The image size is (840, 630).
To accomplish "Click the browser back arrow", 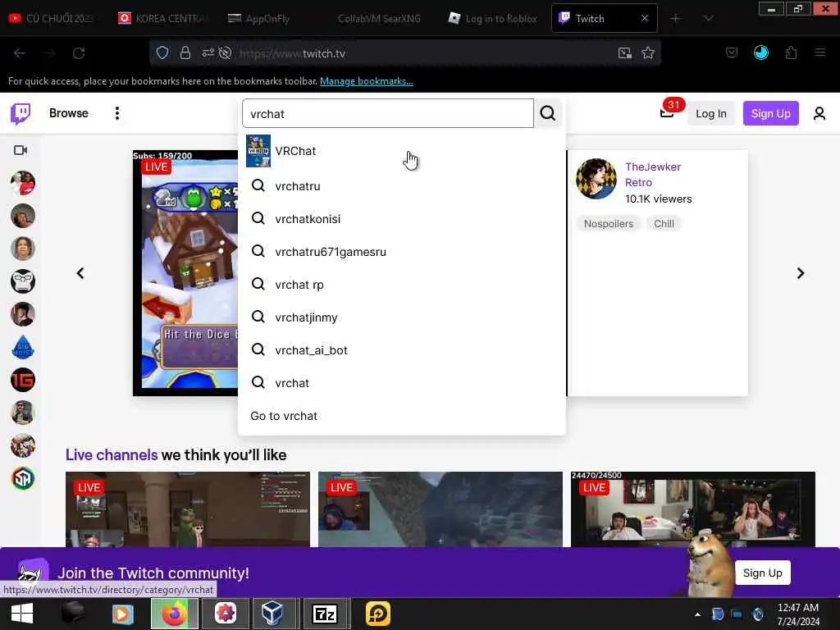I will coord(20,53).
